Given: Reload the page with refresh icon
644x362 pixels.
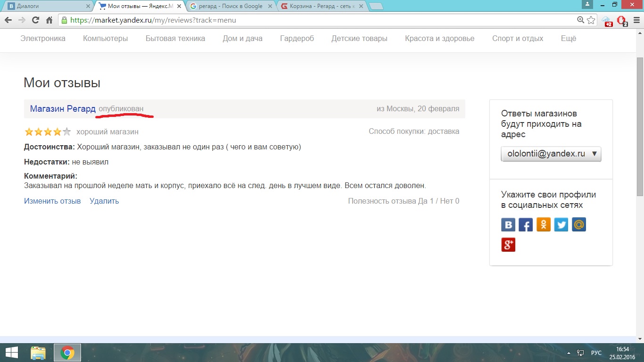Looking at the screenshot, I should click(x=35, y=20).
